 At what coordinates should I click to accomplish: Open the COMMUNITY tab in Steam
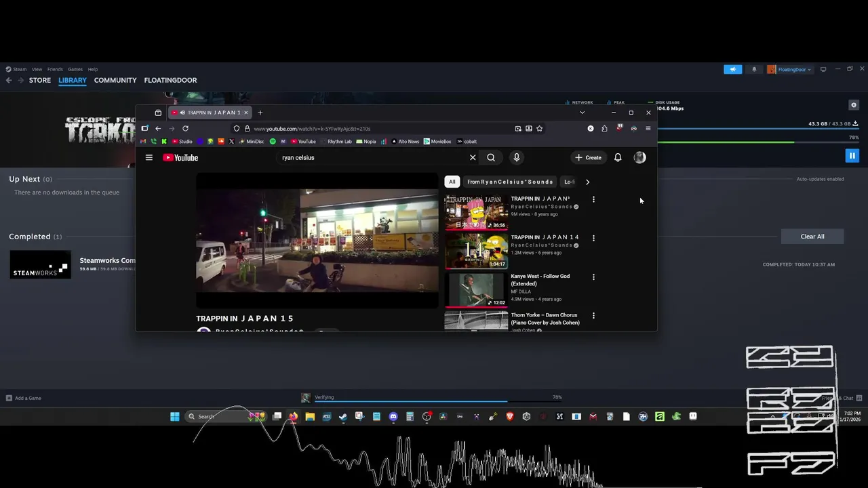(x=115, y=80)
